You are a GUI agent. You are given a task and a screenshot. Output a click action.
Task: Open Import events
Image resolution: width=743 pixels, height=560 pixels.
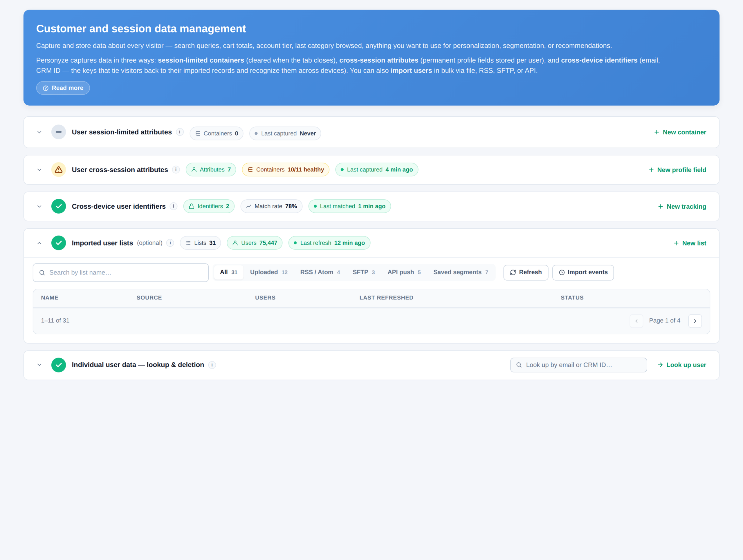(x=583, y=272)
